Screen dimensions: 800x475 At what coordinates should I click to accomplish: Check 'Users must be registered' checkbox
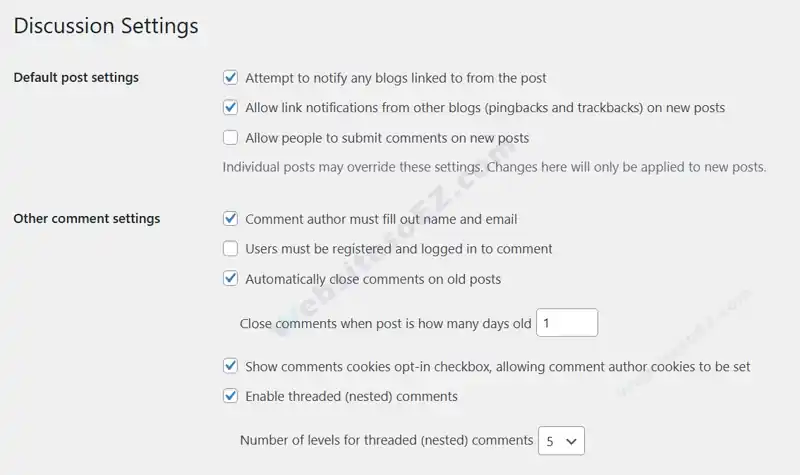[x=230, y=248]
